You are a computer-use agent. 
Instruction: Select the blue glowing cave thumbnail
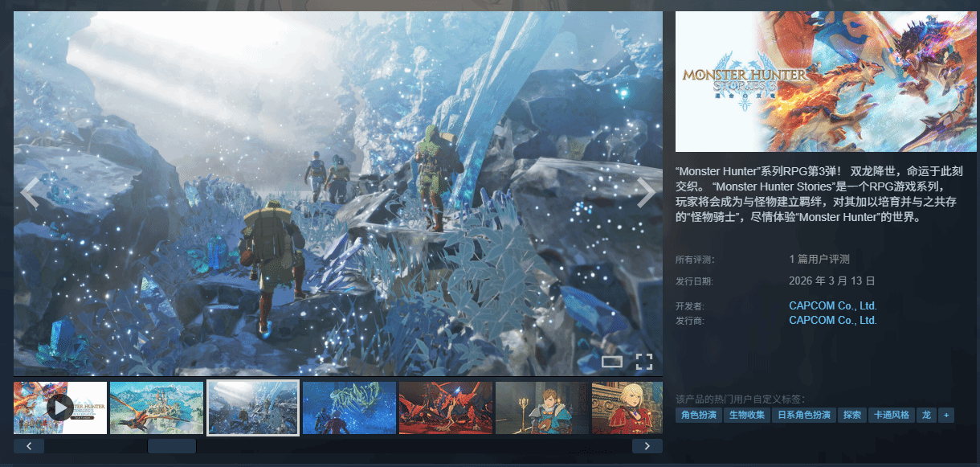(349, 408)
